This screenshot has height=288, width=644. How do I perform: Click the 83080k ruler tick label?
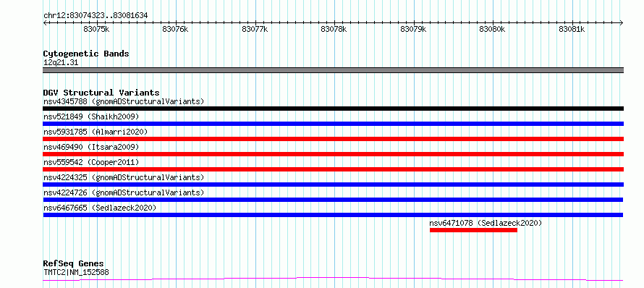493,29
